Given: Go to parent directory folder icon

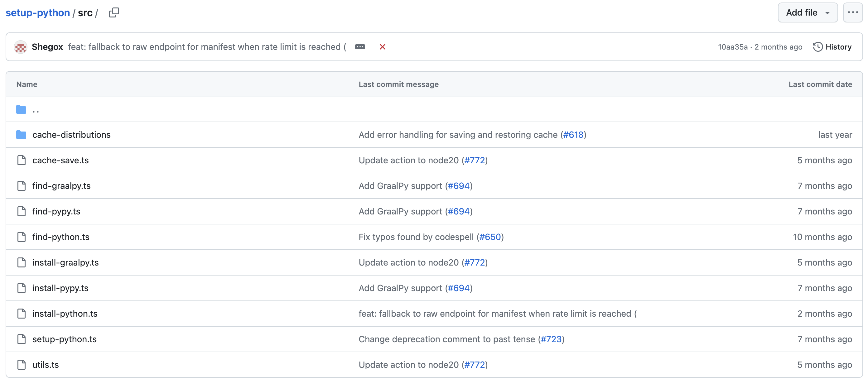Looking at the screenshot, I should click(21, 109).
